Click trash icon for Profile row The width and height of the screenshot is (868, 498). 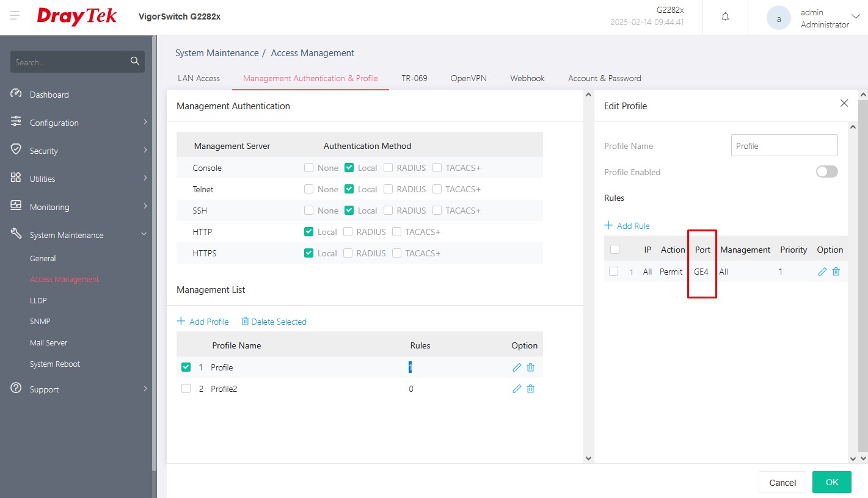(x=530, y=367)
